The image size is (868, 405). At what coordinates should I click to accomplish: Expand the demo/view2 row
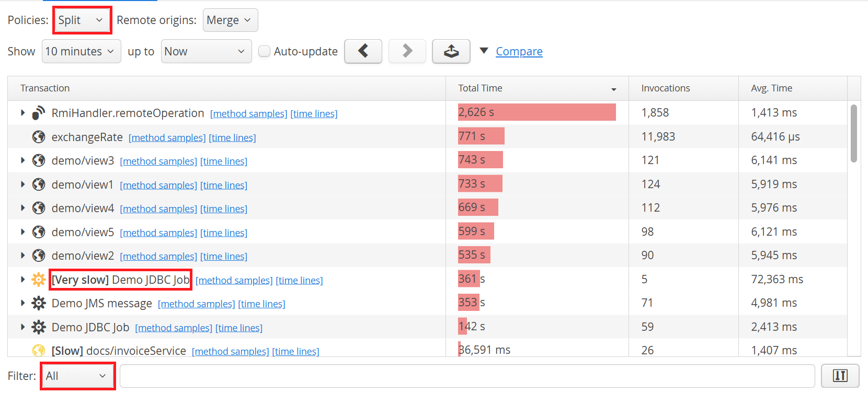pyautogui.click(x=22, y=256)
